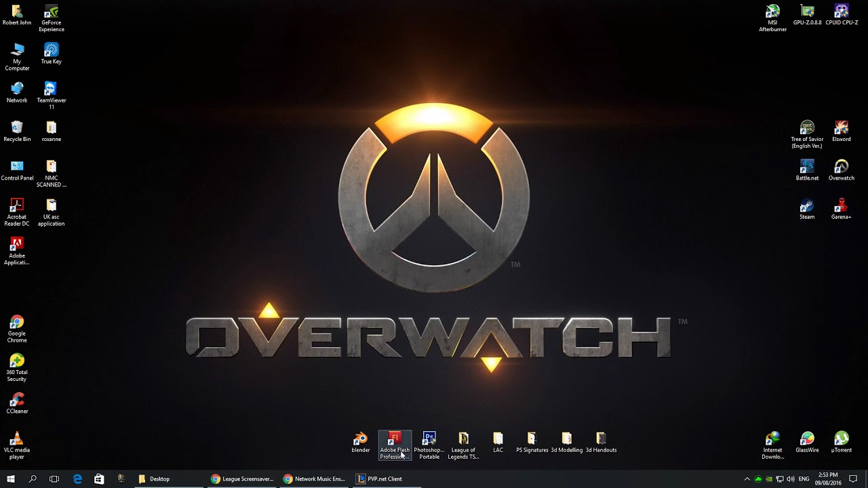Click green cloud tray icon
This screenshot has height=488, width=868.
pyautogui.click(x=758, y=479)
